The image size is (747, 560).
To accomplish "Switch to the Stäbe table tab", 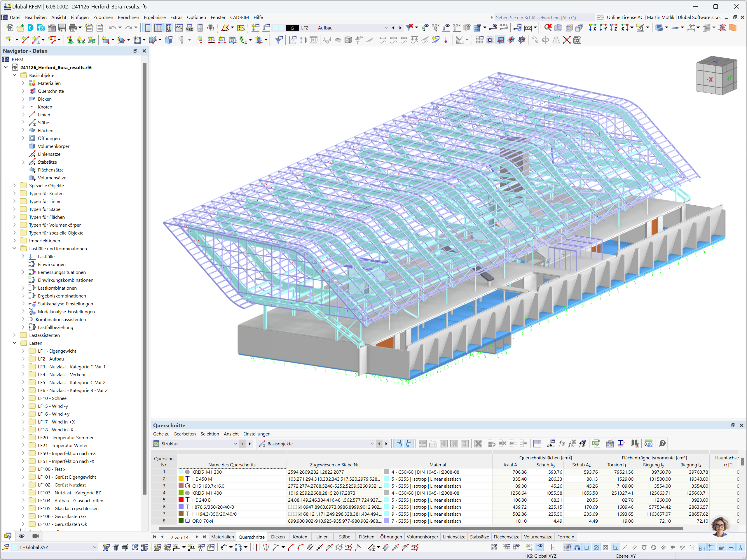I will tap(344, 537).
